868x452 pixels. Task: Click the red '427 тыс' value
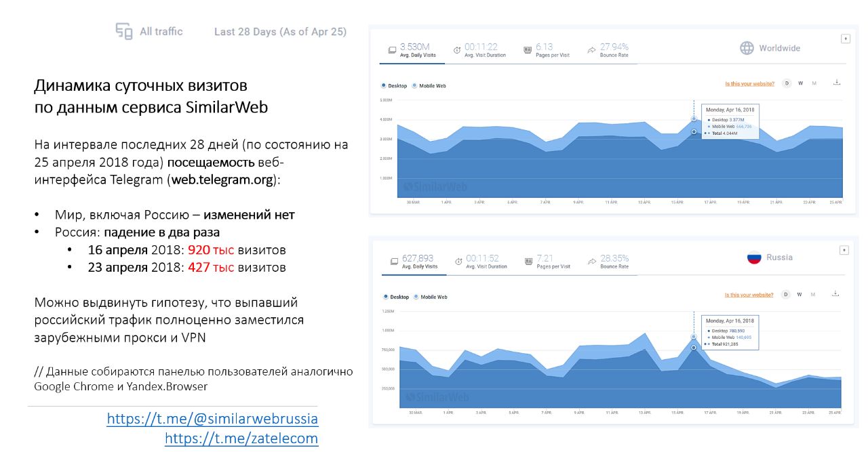[211, 267]
